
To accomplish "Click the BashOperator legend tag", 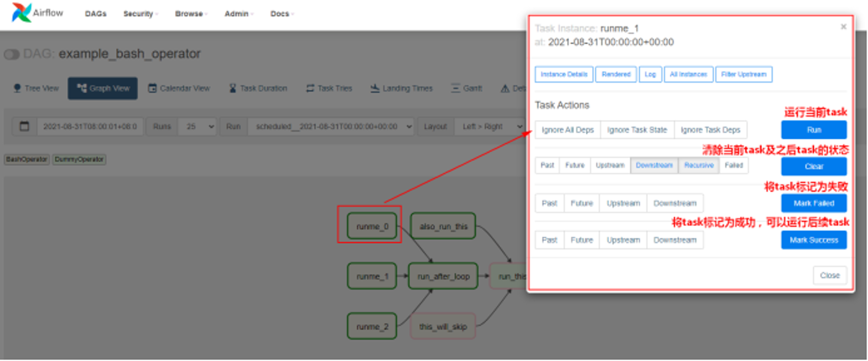I will coord(26,159).
